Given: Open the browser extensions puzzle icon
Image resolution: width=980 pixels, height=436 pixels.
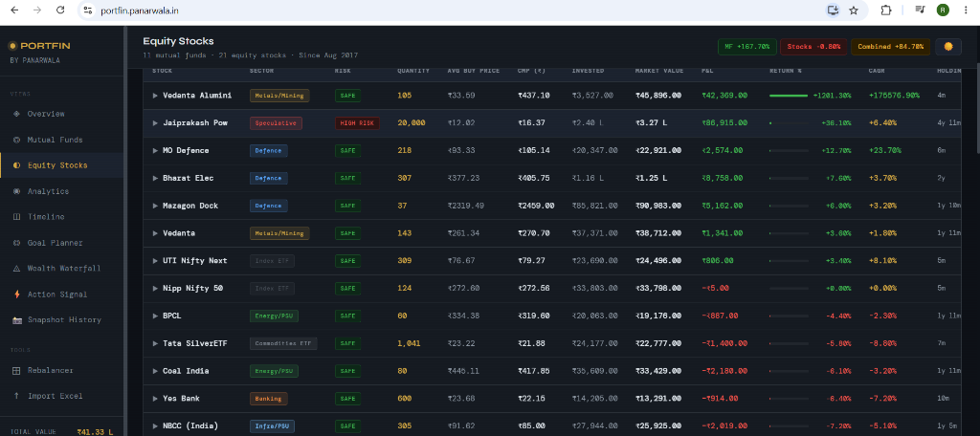Looking at the screenshot, I should 885,10.
